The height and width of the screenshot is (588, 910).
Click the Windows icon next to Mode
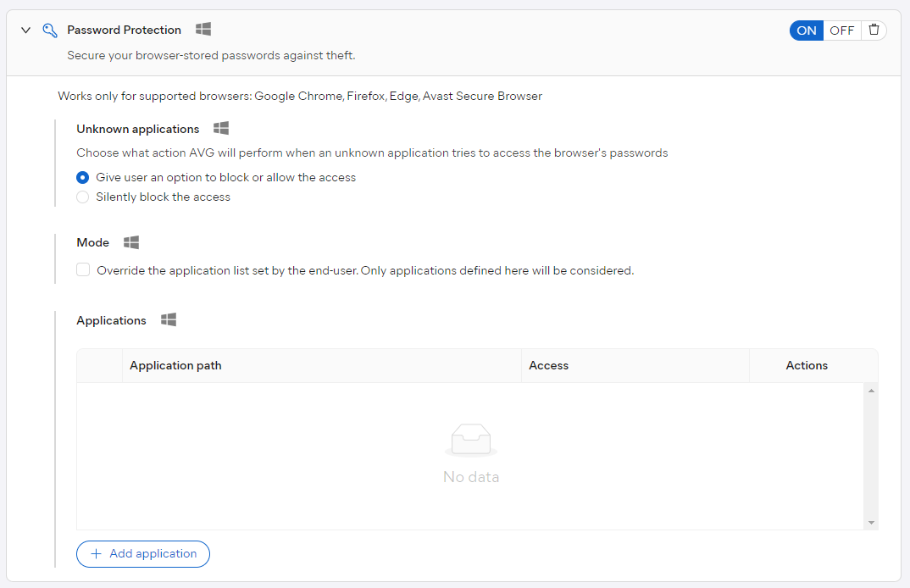click(130, 241)
